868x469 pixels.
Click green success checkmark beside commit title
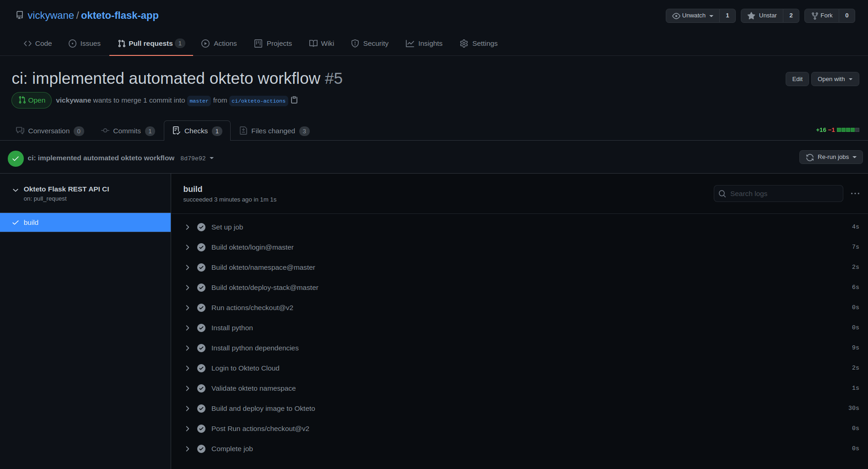coord(16,158)
